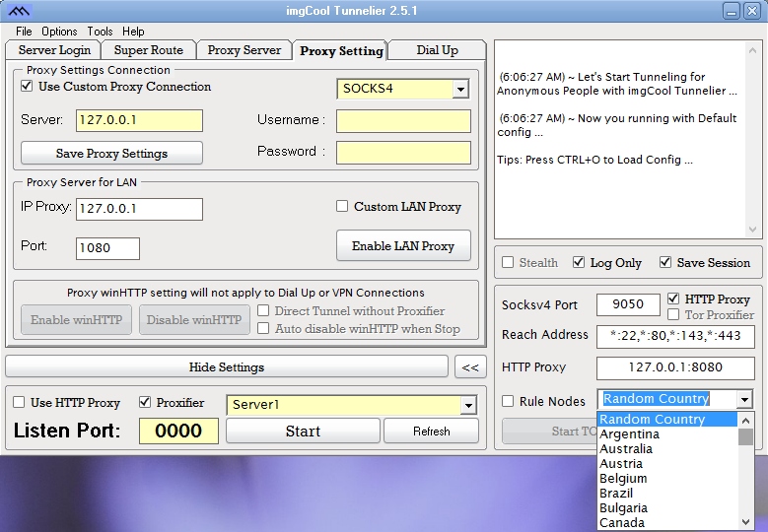Select Canada from country list
Image resolution: width=768 pixels, height=532 pixels.
tap(667, 523)
